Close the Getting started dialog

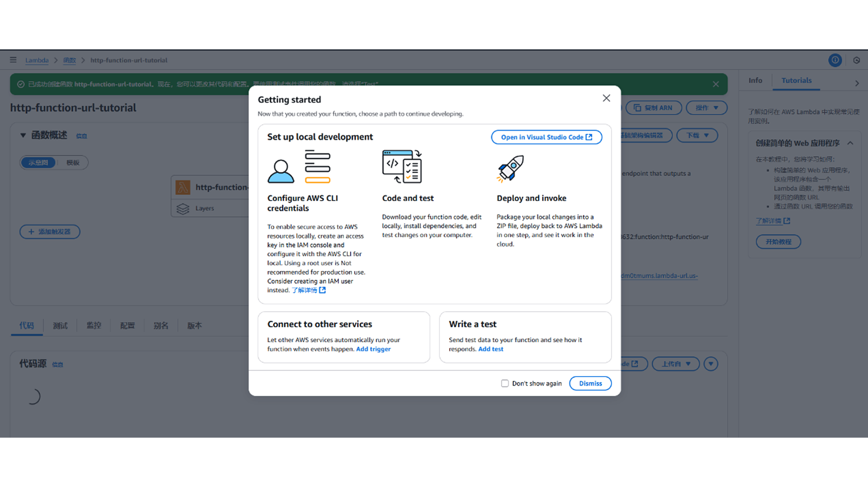tap(606, 99)
